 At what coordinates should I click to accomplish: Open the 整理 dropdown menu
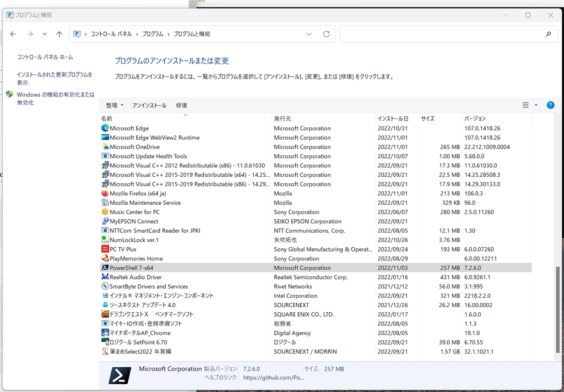pos(115,105)
